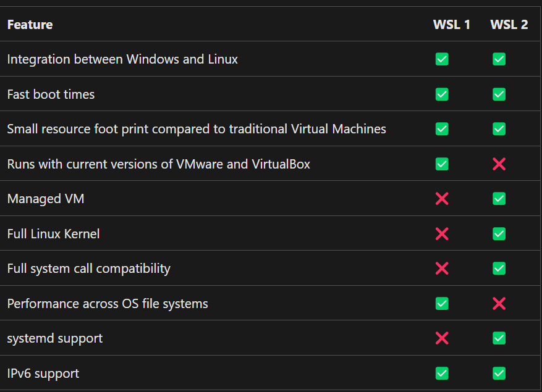Click the WSL 1 column header
Screen dimensions: 542x392
click(x=451, y=25)
